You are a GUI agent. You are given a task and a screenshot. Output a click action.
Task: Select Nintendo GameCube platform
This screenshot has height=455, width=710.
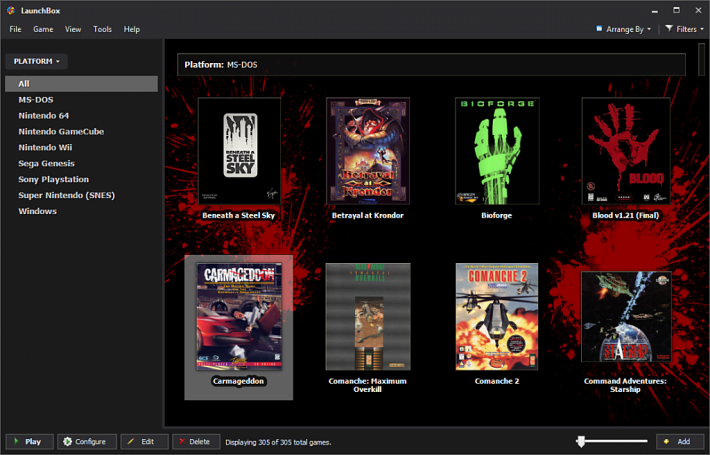[82, 131]
